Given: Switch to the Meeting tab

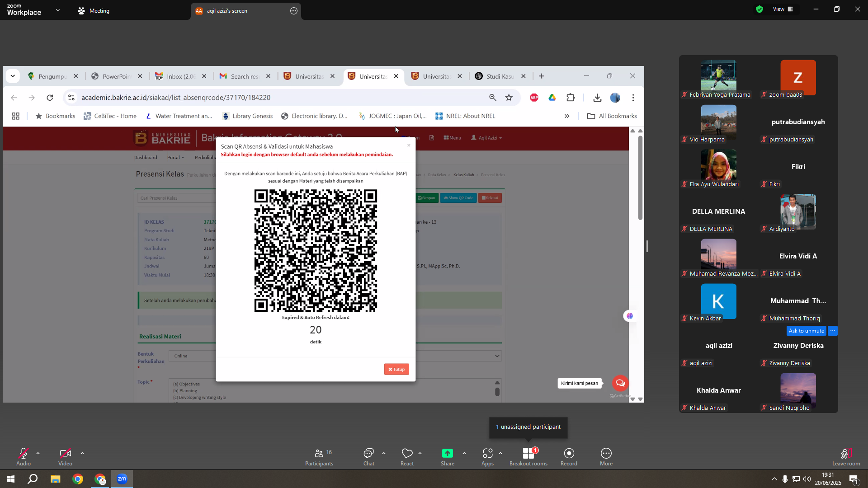Looking at the screenshot, I should click(94, 11).
